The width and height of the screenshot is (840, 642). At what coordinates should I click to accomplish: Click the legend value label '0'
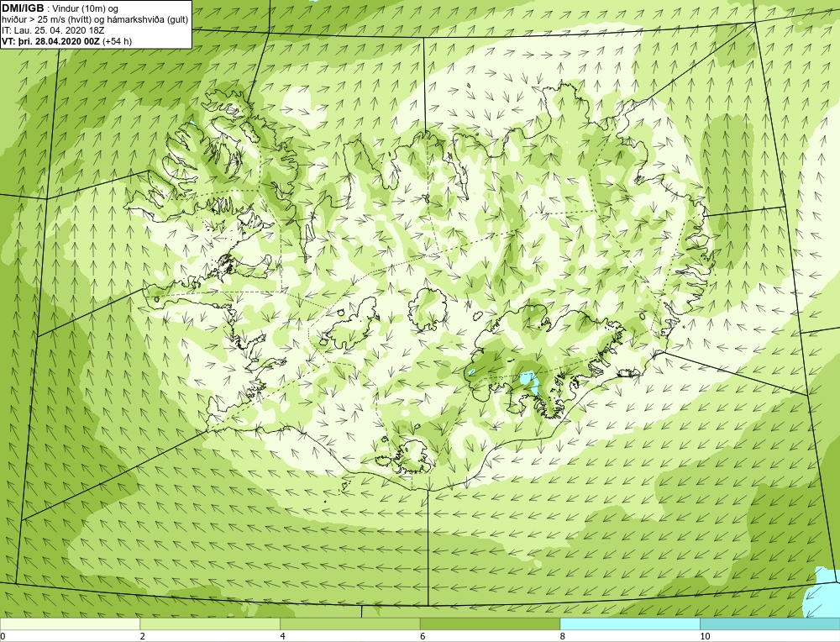point(3,636)
